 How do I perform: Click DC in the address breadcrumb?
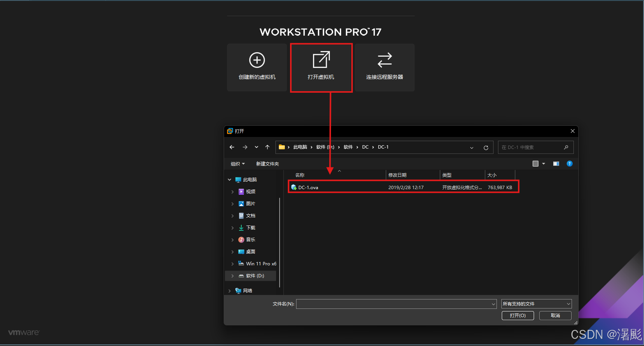click(365, 147)
